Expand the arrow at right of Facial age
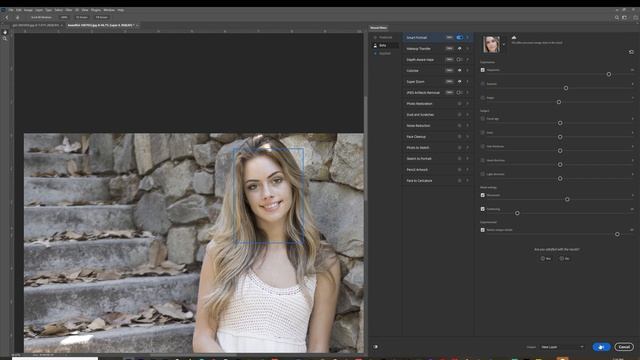Image resolution: width=640 pixels, height=360 pixels. tap(633, 119)
